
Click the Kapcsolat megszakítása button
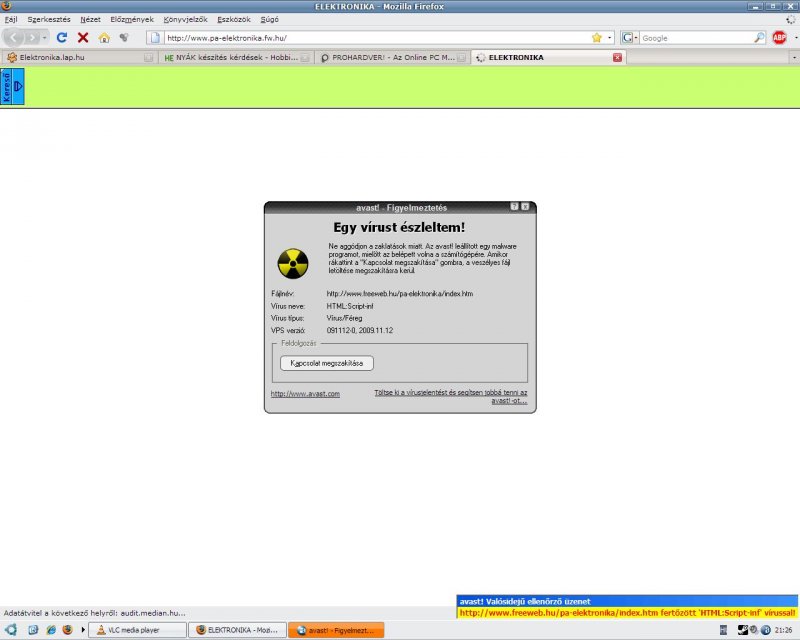(327, 363)
